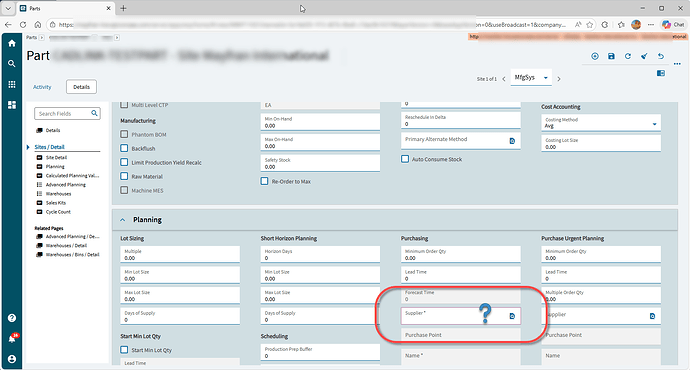The width and height of the screenshot is (690, 370).
Task: Undo changes with the undo arrow
Action: pyautogui.click(x=661, y=56)
